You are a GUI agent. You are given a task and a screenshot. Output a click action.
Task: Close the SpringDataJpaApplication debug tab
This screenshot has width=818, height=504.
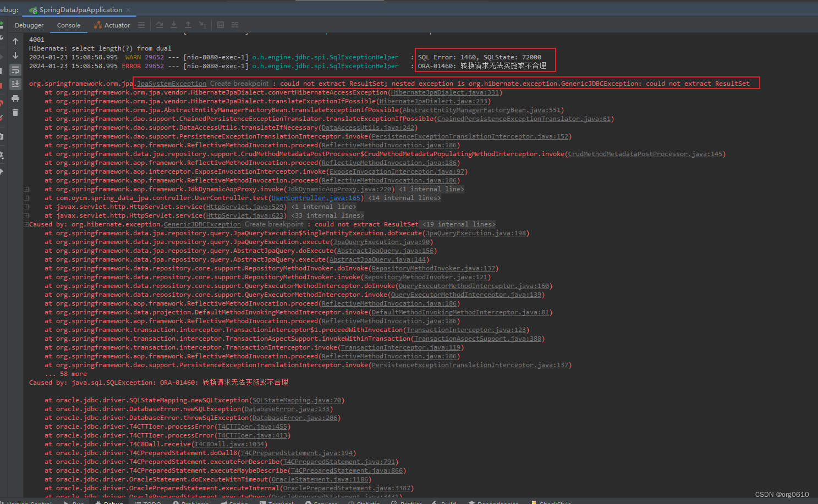[x=128, y=10]
